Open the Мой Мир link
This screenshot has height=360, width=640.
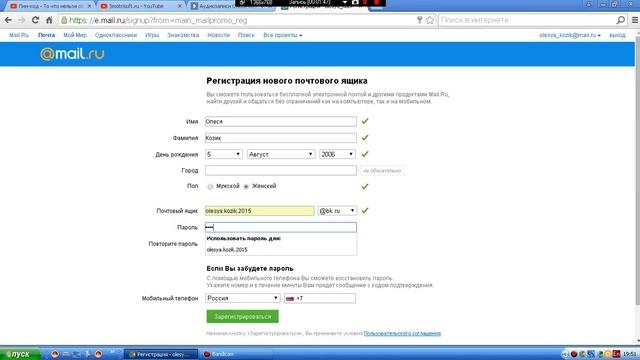[x=75, y=35]
